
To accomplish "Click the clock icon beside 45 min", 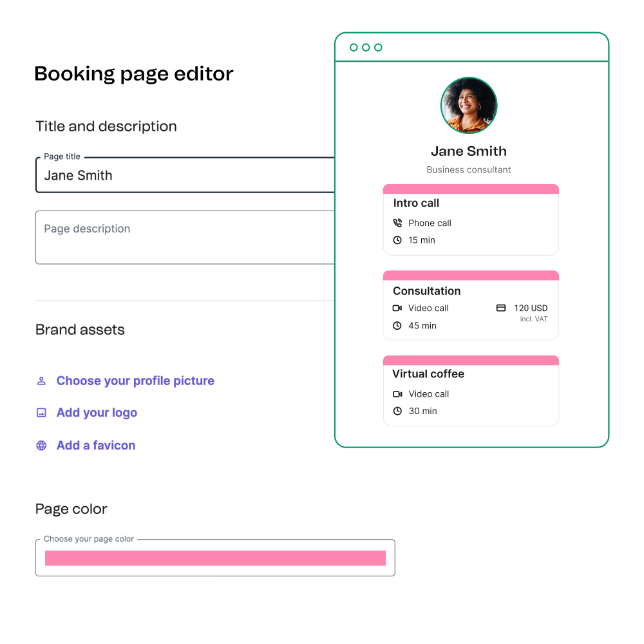I will coord(397,326).
